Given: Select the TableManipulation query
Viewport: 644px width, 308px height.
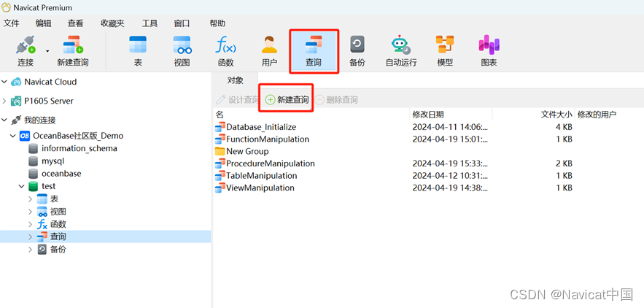Looking at the screenshot, I should coord(262,176).
